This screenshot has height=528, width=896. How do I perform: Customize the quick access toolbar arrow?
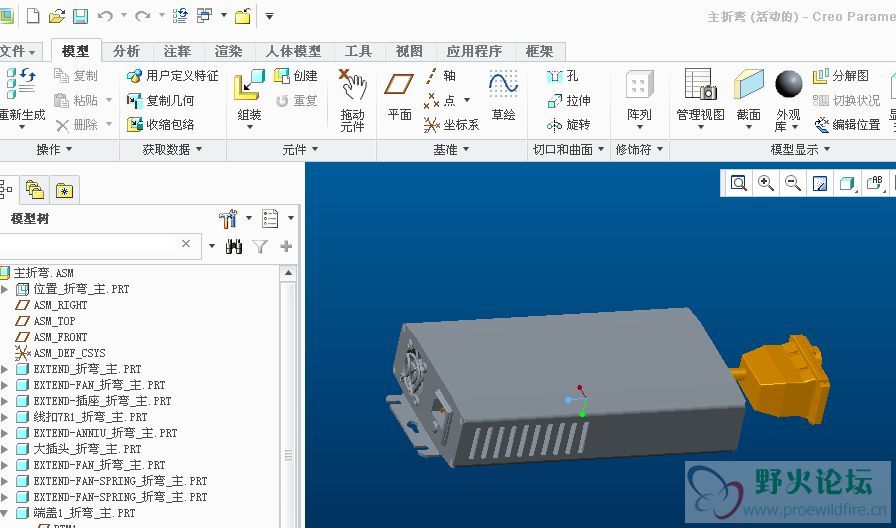(x=269, y=16)
